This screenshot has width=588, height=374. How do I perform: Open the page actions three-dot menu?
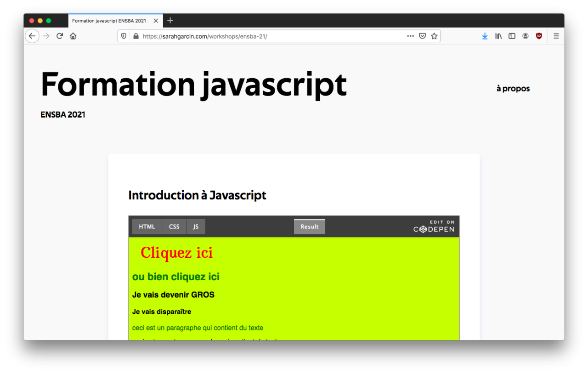(410, 36)
